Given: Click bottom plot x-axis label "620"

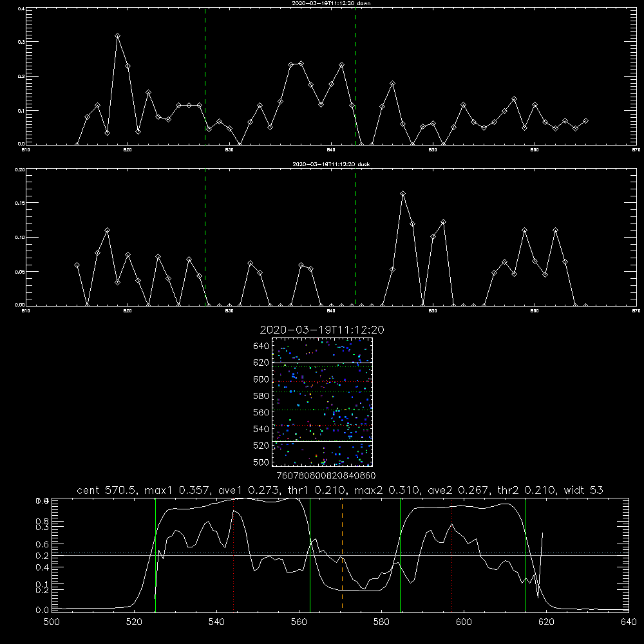Looking at the screenshot, I should click(x=546, y=622).
